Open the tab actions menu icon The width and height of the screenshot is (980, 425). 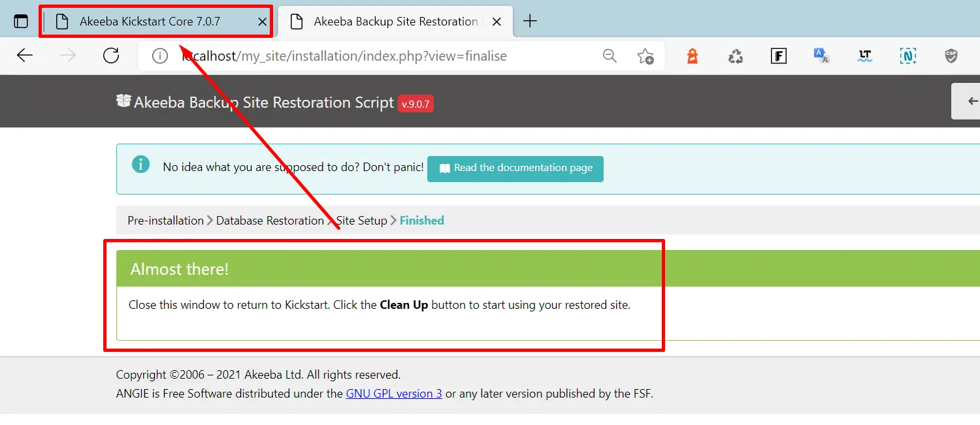coord(21,22)
